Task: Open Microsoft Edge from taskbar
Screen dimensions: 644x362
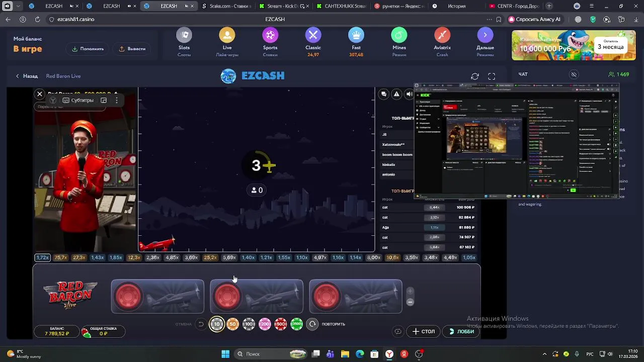Action: click(x=360, y=354)
